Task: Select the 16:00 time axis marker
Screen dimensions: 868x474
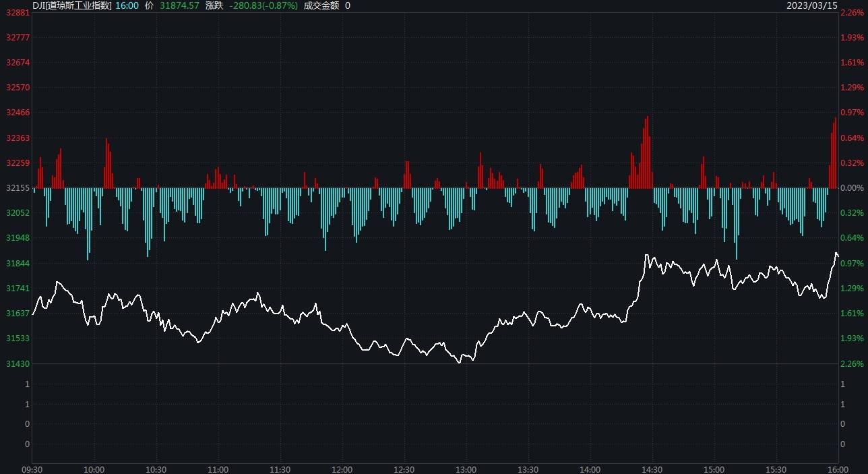Action: [x=837, y=469]
